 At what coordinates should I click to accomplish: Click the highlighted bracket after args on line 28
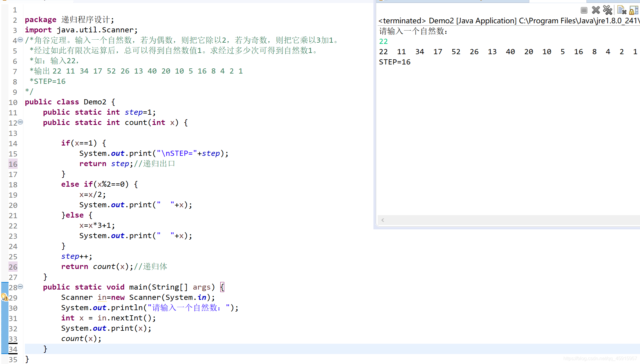coord(222,287)
